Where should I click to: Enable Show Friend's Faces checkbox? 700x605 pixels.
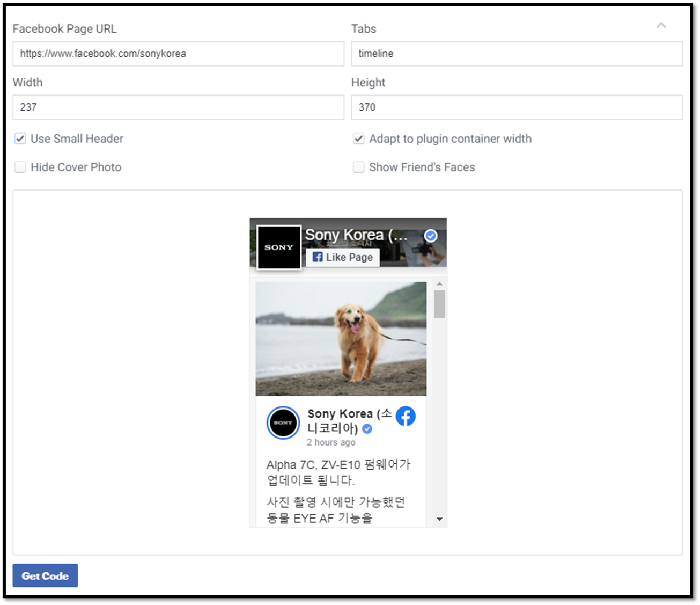pos(358,167)
